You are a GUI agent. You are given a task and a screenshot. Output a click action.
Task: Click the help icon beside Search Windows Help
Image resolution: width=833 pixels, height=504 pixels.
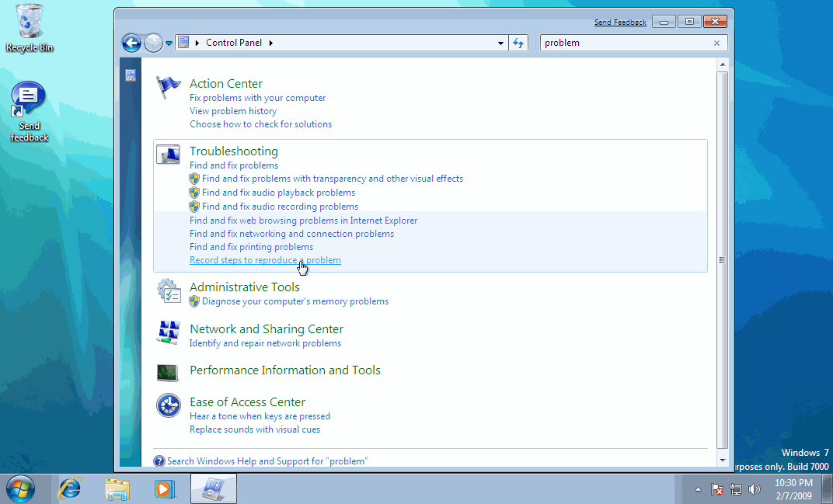coord(159,461)
